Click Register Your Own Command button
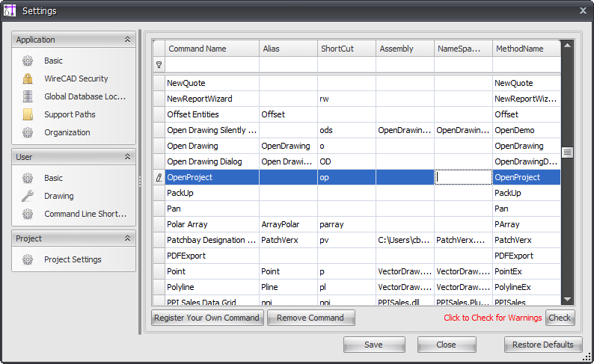This screenshot has width=594, height=364. tap(207, 318)
